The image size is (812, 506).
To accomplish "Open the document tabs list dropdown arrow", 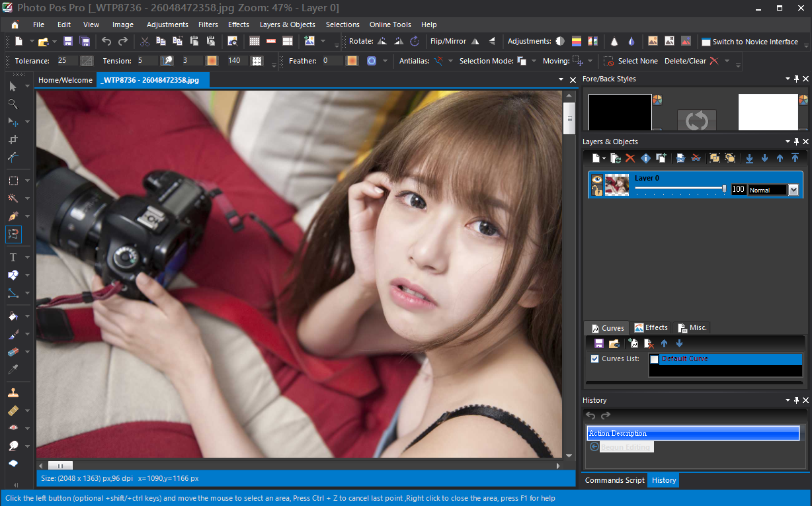I will click(x=561, y=79).
